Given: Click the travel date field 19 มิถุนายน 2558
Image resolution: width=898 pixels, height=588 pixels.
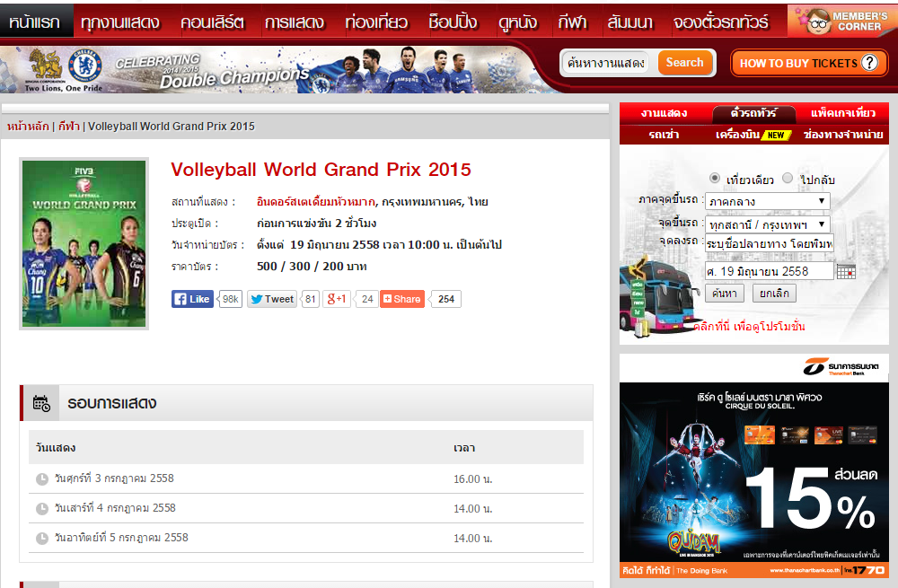Looking at the screenshot, I should pyautogui.click(x=770, y=271).
